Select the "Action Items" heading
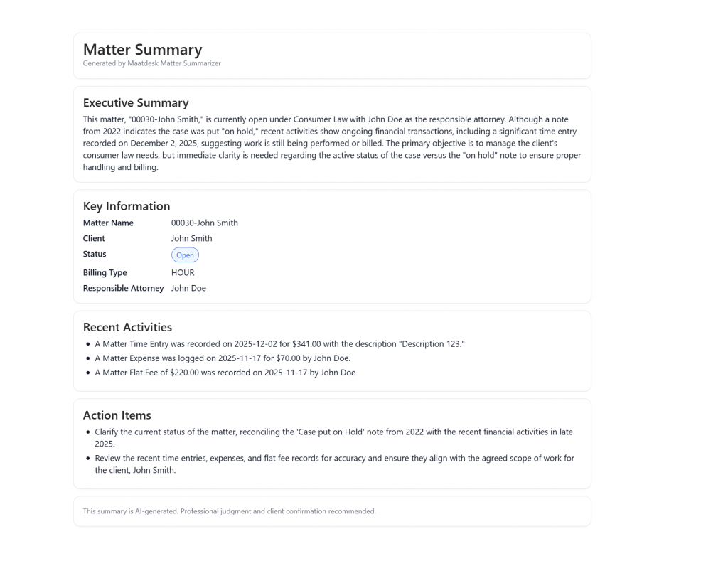This screenshot has height=561, width=728. [117, 415]
